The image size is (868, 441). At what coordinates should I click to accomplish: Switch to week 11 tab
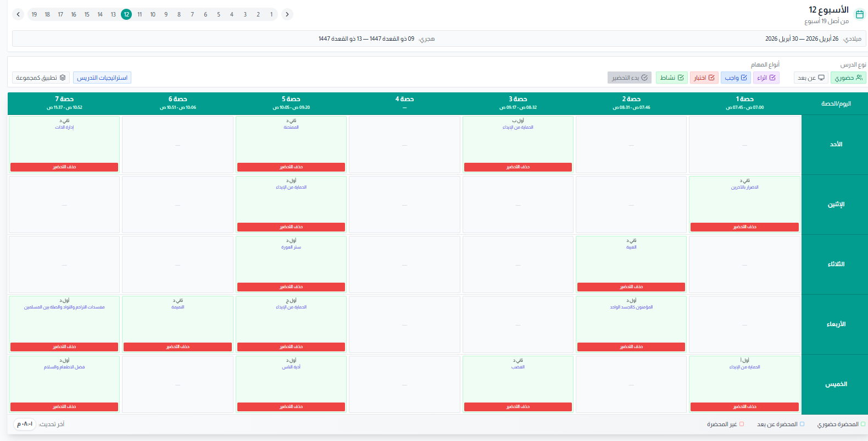pyautogui.click(x=140, y=14)
